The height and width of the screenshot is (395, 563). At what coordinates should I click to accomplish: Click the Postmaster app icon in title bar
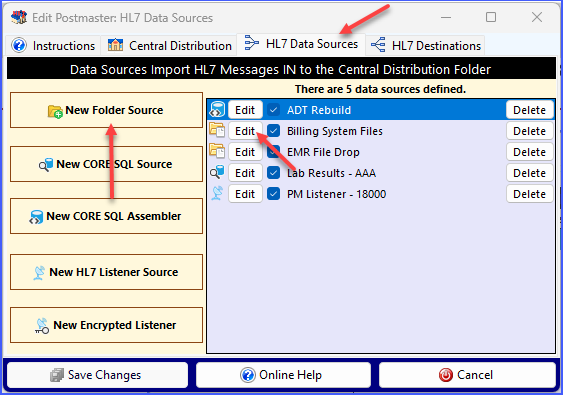pos(19,17)
